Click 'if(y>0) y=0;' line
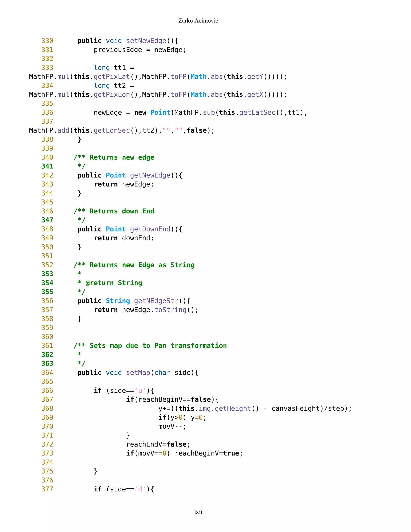 click(x=182, y=418)
